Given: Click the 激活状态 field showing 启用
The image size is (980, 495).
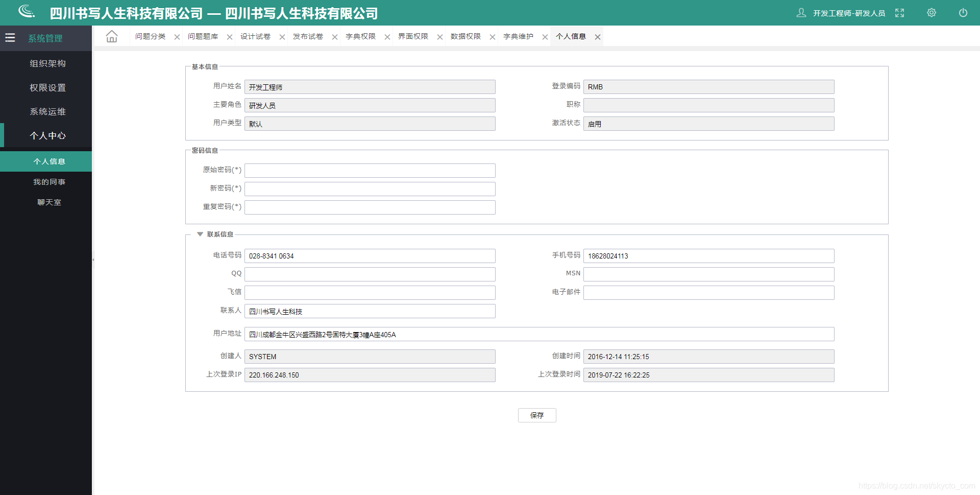Looking at the screenshot, I should [709, 124].
